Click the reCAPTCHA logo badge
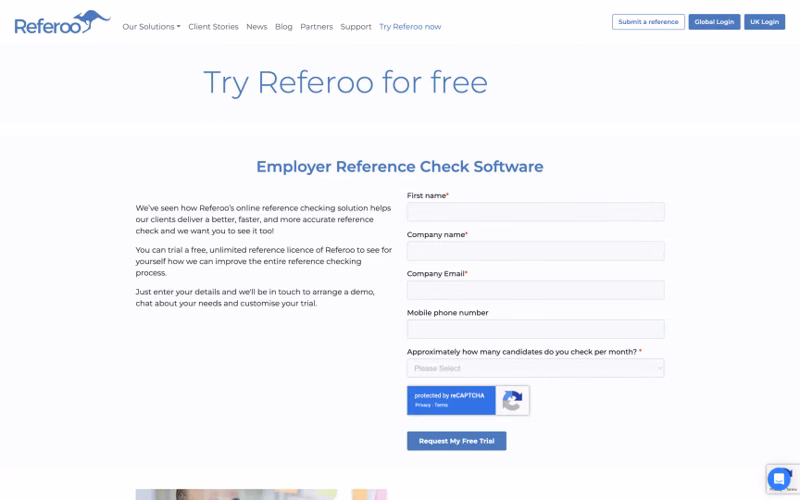Screen dimensions: 800x500 (x=512, y=400)
